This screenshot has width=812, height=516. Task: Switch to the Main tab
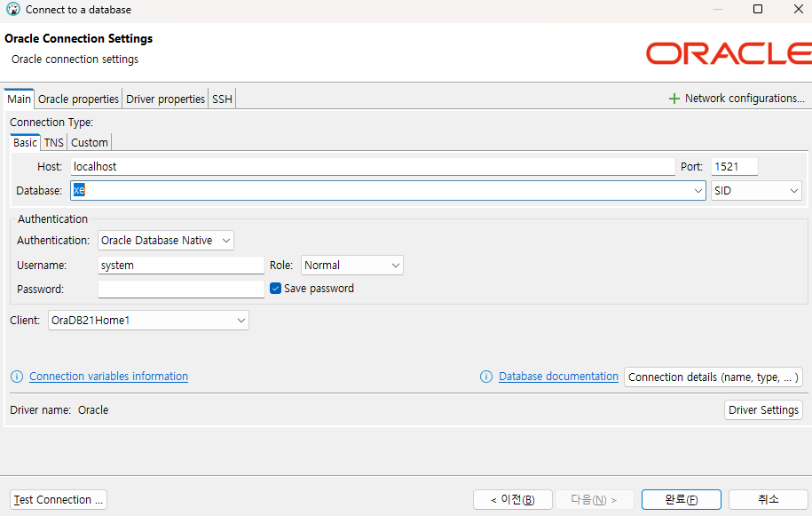tap(20, 99)
